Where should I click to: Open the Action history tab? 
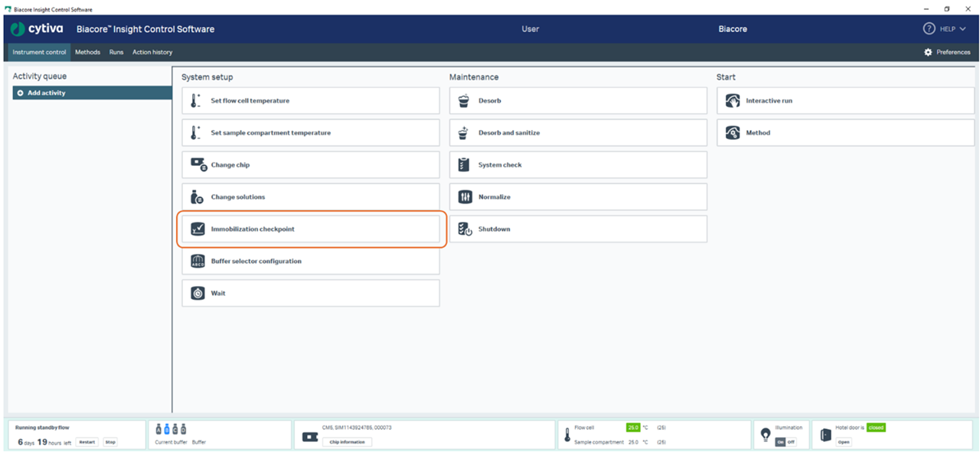(152, 52)
